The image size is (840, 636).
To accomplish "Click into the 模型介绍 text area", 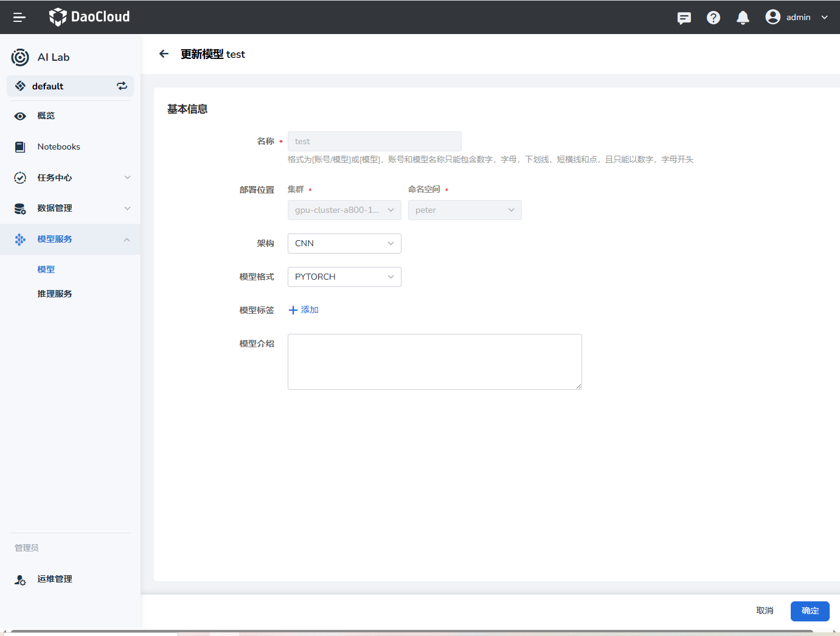I will (434, 362).
